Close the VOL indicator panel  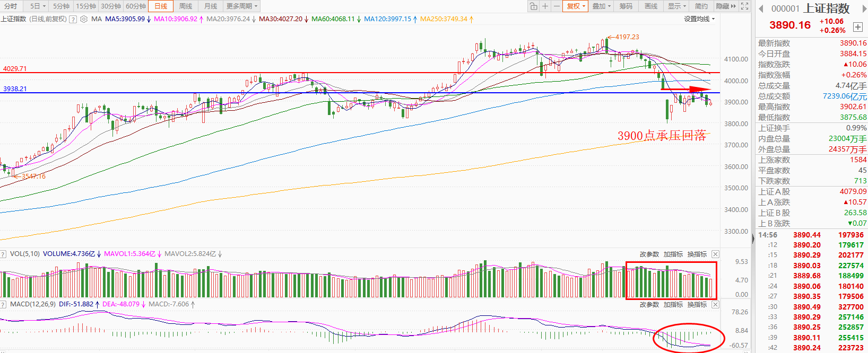click(x=715, y=254)
